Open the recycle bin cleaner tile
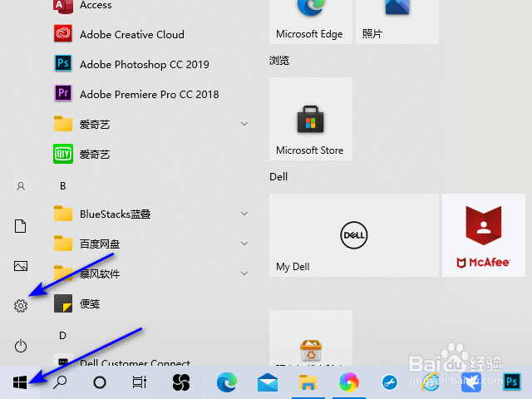The height and width of the screenshot is (399, 532). click(x=311, y=338)
